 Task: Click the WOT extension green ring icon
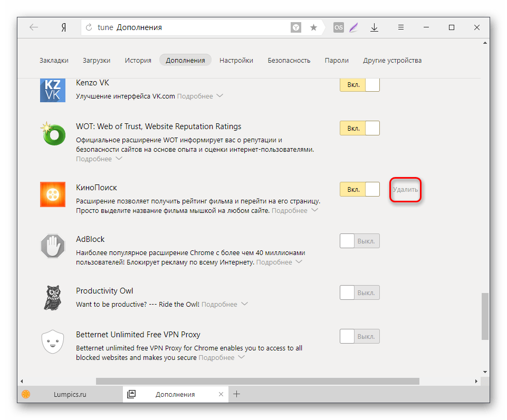(x=53, y=133)
